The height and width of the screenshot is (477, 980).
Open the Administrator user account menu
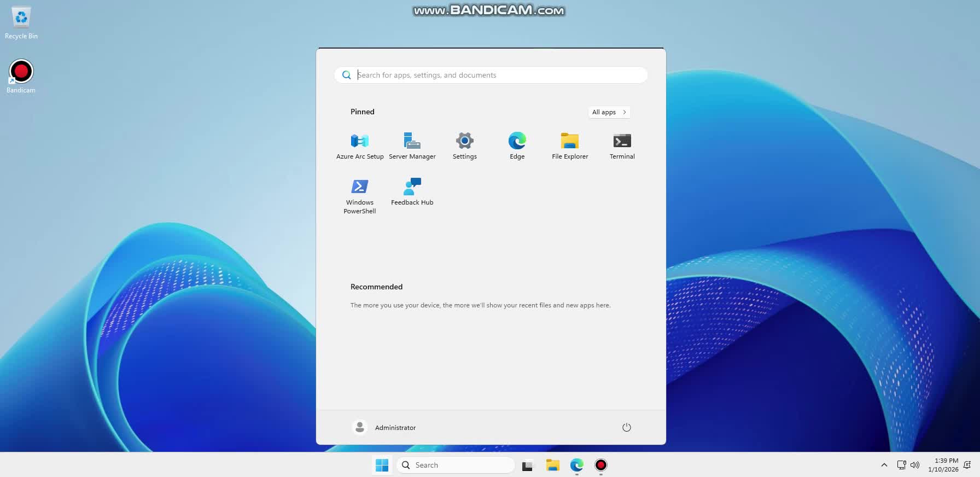click(x=384, y=427)
